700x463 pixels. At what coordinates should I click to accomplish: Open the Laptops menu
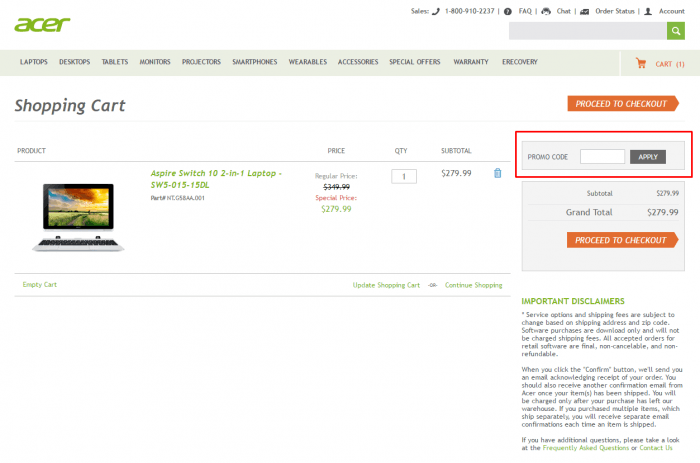[34, 62]
